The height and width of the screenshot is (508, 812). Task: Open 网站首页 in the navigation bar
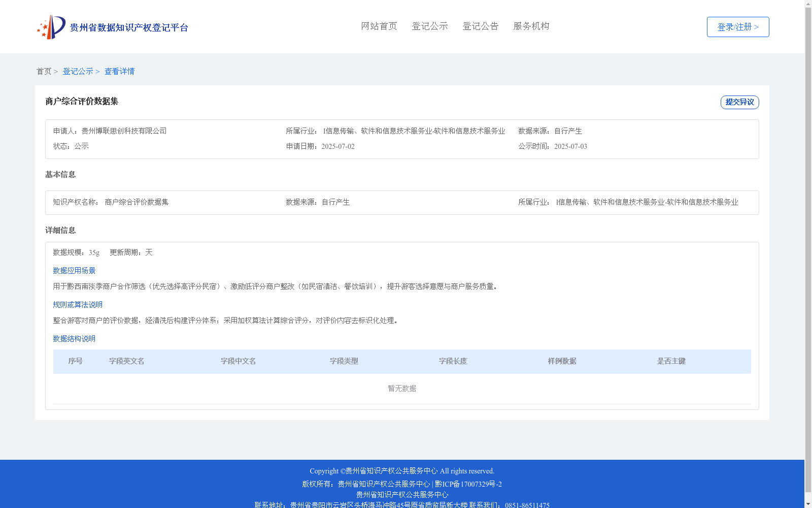coord(379,26)
